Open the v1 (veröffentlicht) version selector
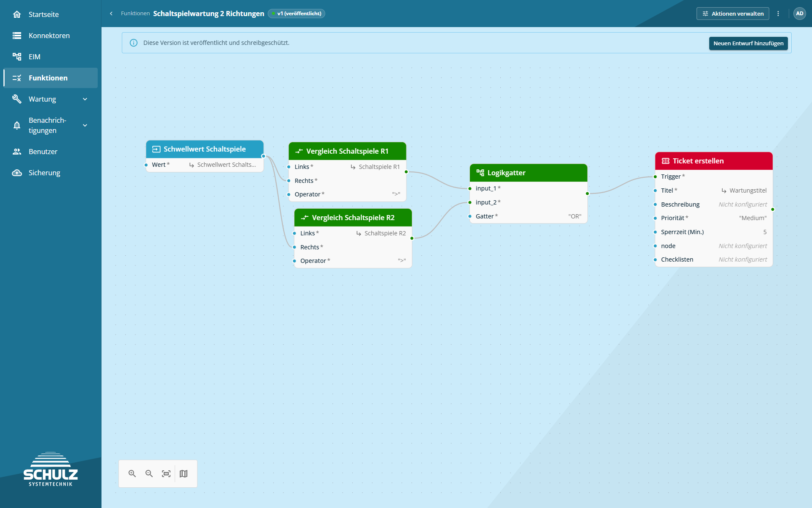Viewport: 812px width, 508px height. coord(296,14)
